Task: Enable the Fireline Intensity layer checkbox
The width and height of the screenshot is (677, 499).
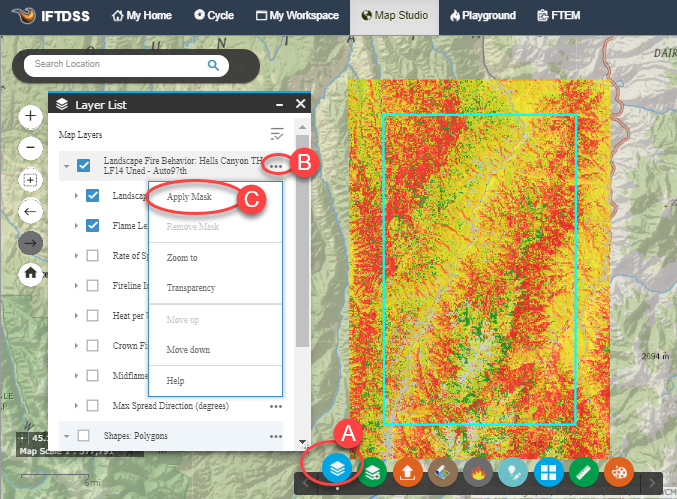Action: click(x=92, y=285)
